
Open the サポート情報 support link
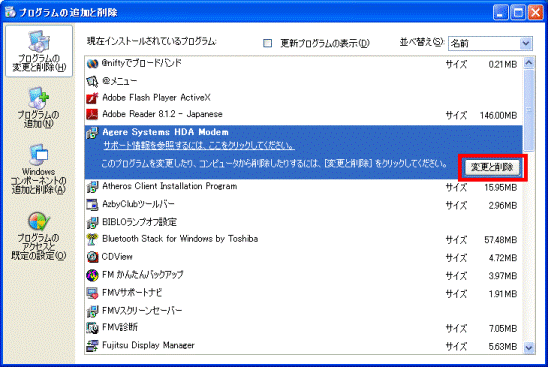199,145
